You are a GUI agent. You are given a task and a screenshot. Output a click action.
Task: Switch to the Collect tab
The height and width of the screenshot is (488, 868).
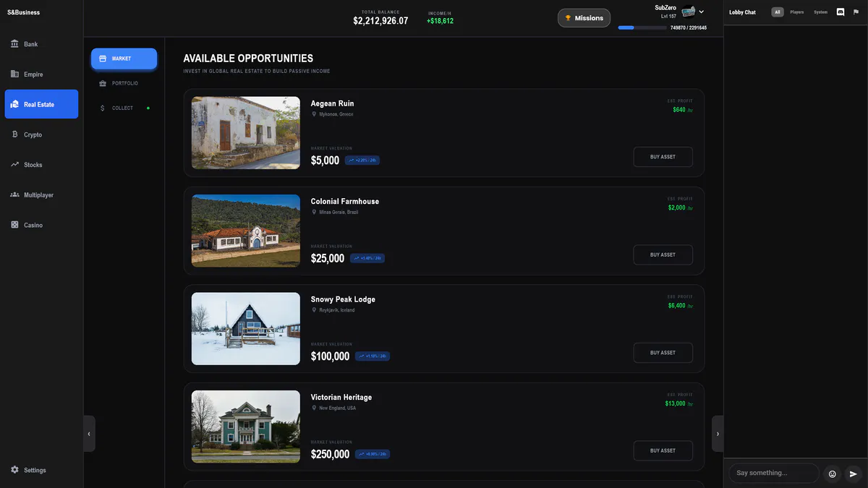coord(124,108)
